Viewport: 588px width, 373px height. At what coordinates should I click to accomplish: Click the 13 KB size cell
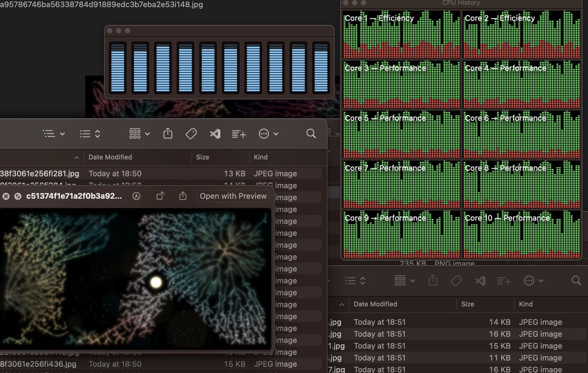tap(235, 174)
